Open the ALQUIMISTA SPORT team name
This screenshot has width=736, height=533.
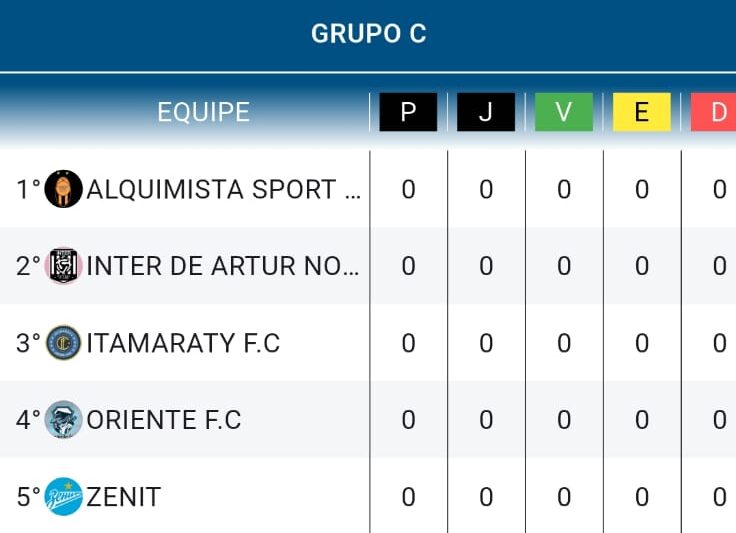pos(224,189)
